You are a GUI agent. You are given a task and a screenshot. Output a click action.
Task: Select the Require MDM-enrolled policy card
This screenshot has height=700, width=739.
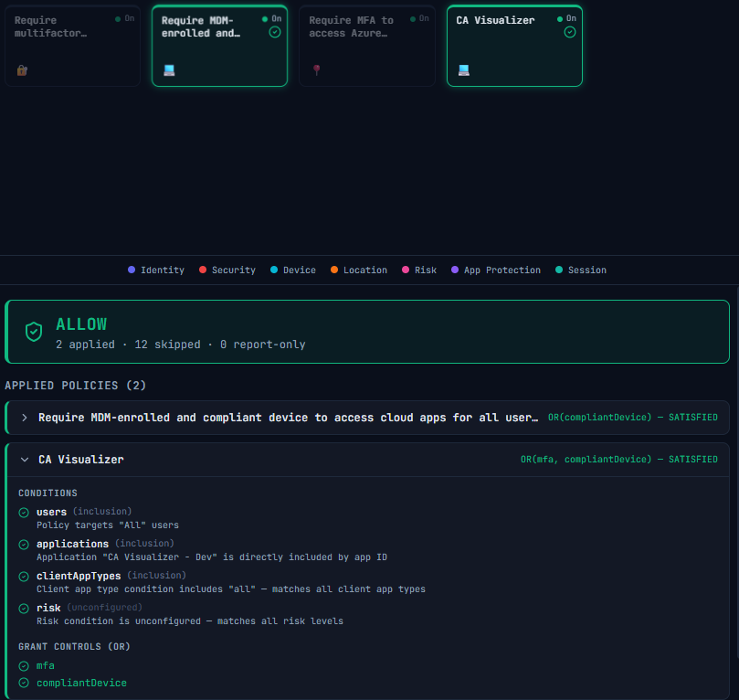pos(219,46)
